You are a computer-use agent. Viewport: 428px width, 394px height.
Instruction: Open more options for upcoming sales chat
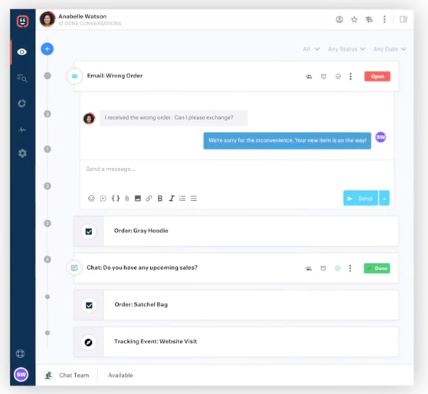click(350, 268)
